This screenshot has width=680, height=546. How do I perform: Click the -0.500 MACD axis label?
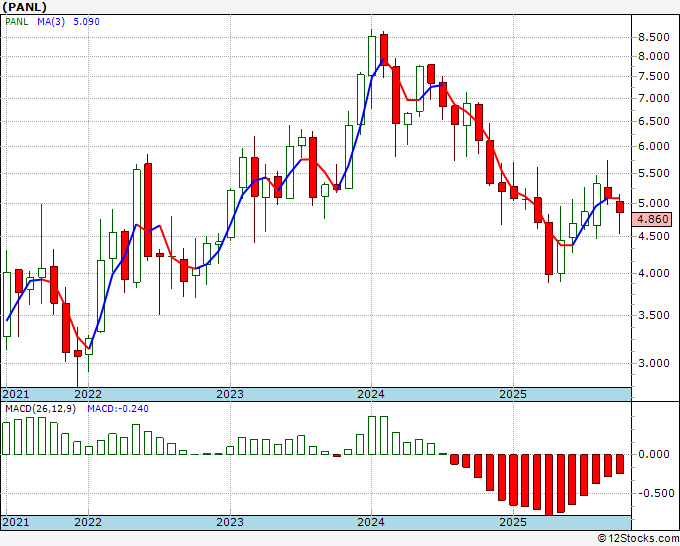click(x=653, y=494)
